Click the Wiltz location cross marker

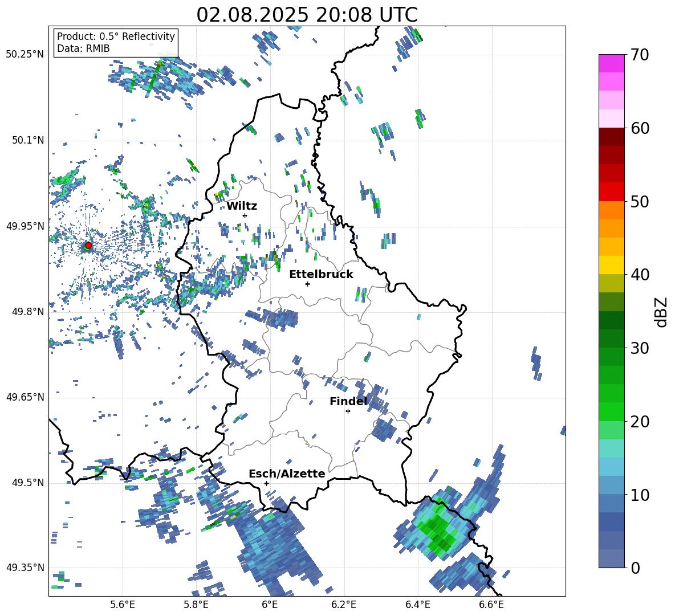pyautogui.click(x=245, y=215)
